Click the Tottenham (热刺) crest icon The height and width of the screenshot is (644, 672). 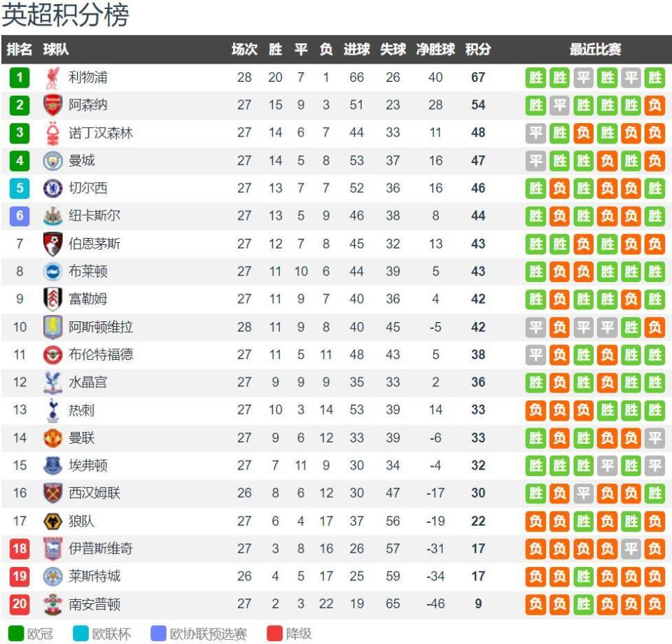(x=52, y=409)
